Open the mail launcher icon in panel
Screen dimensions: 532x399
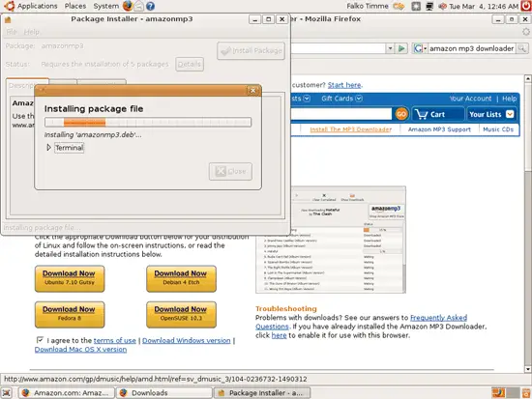[138, 6]
